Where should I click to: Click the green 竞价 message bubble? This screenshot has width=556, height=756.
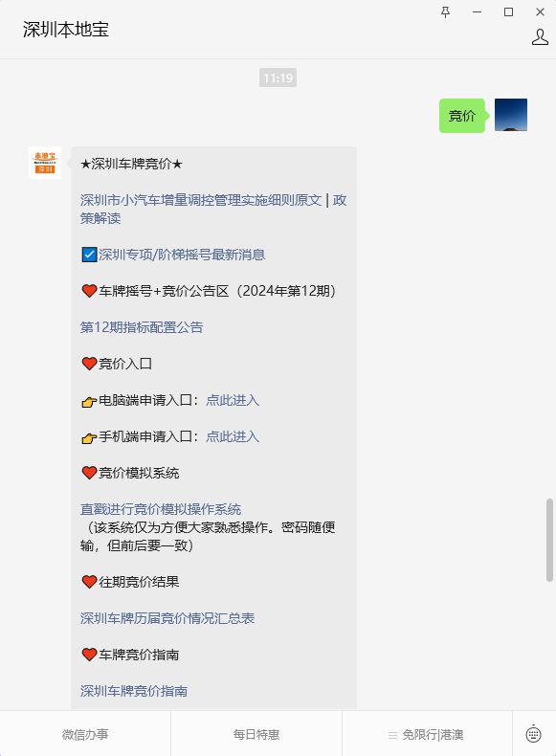click(x=462, y=116)
